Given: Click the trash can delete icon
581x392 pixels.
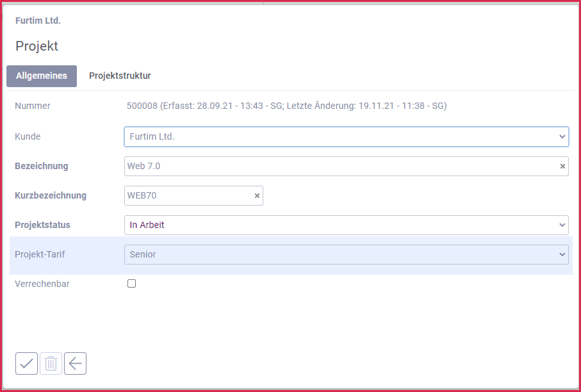Looking at the screenshot, I should (51, 363).
